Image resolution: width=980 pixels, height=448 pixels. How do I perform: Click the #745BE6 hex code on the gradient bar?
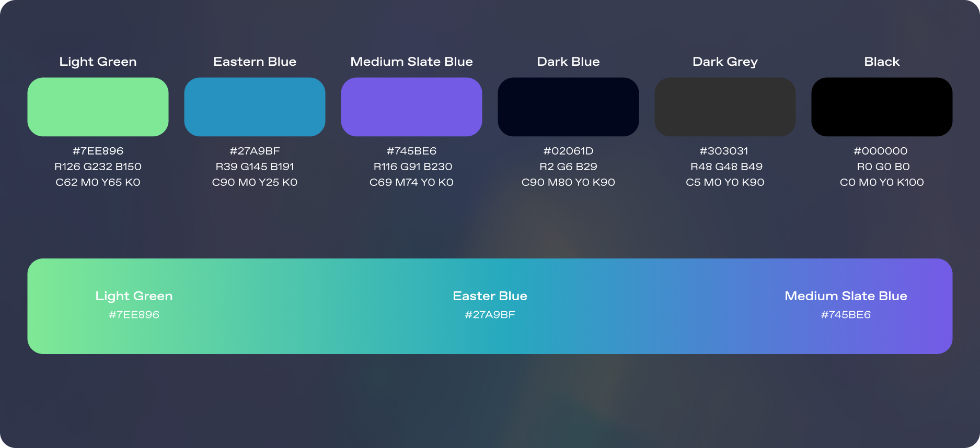(846, 315)
